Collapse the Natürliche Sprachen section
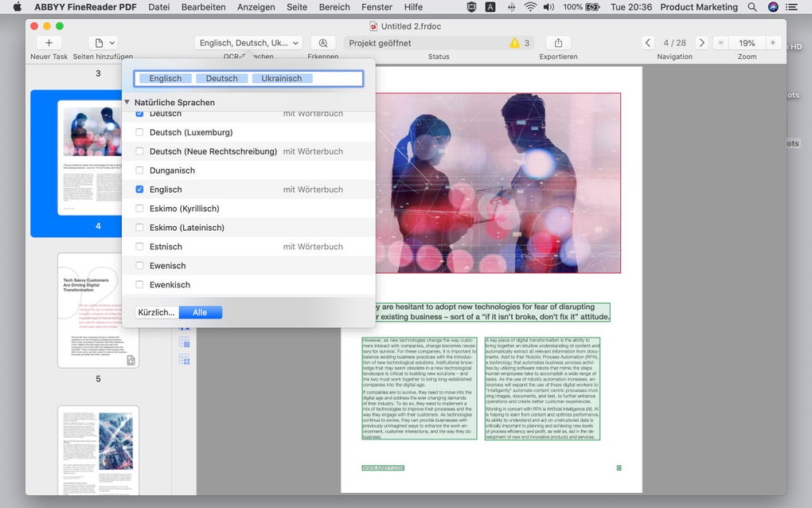Screen dimensions: 812x508 pyautogui.click(x=127, y=102)
